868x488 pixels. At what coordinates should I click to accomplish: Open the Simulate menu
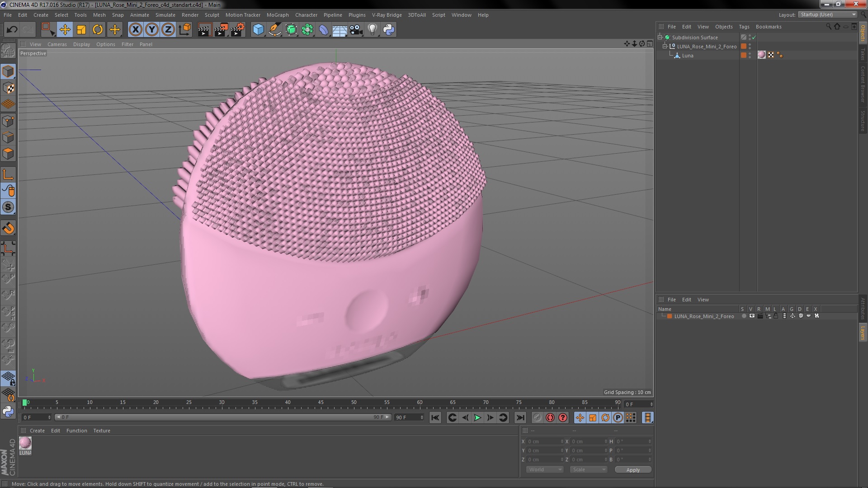pyautogui.click(x=165, y=15)
